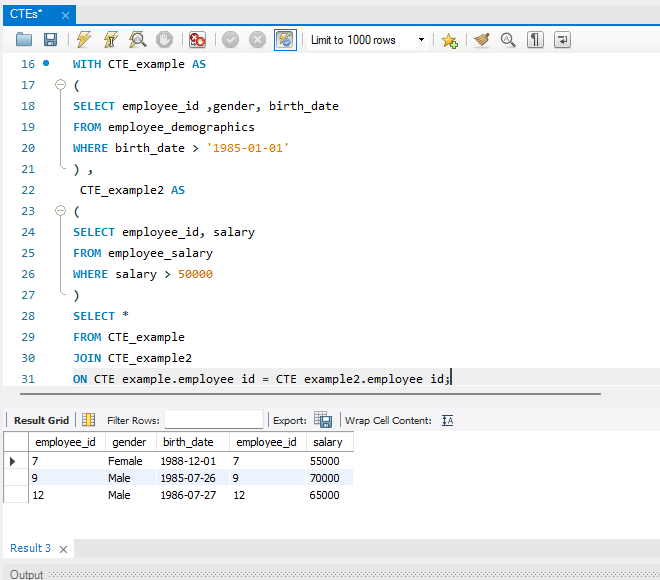This screenshot has height=580, width=660.
Task: Close the Result 3 tab
Action: (x=64, y=549)
